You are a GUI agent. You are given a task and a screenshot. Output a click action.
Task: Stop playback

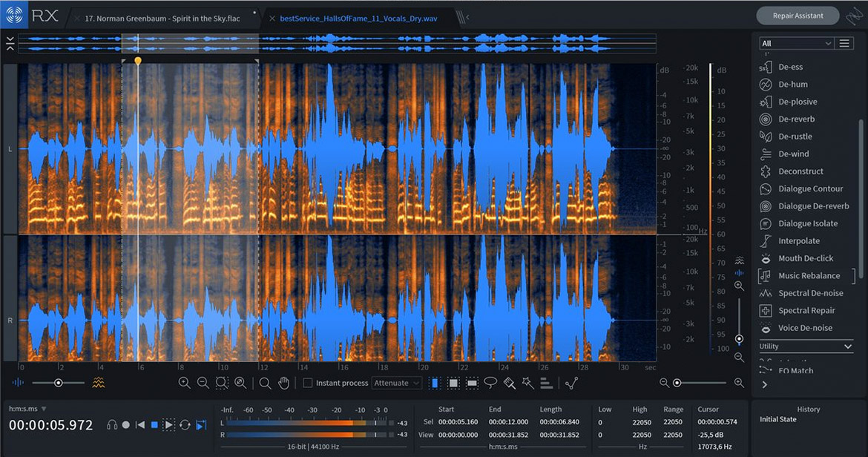(x=154, y=425)
